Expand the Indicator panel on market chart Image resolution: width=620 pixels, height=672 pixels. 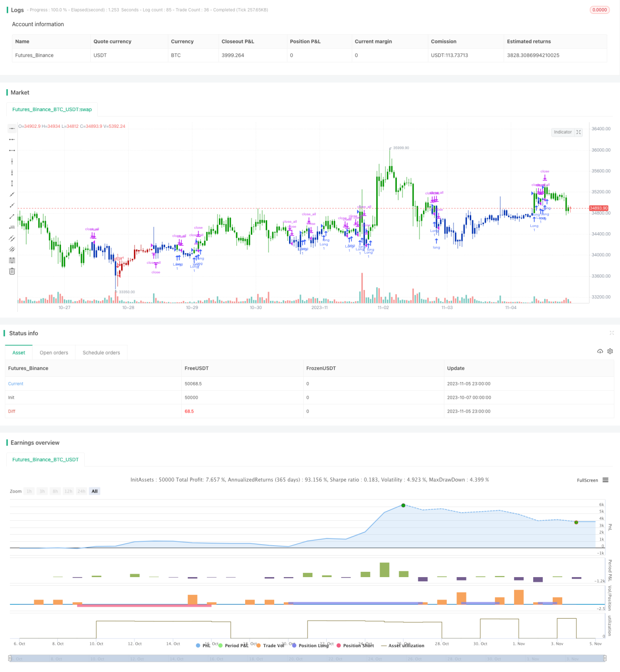pos(579,132)
